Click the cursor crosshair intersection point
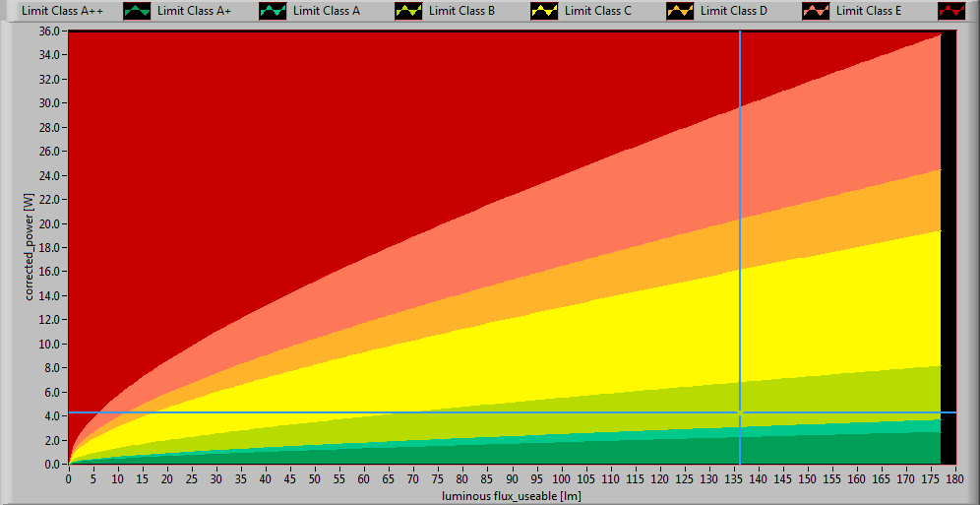 click(x=740, y=412)
